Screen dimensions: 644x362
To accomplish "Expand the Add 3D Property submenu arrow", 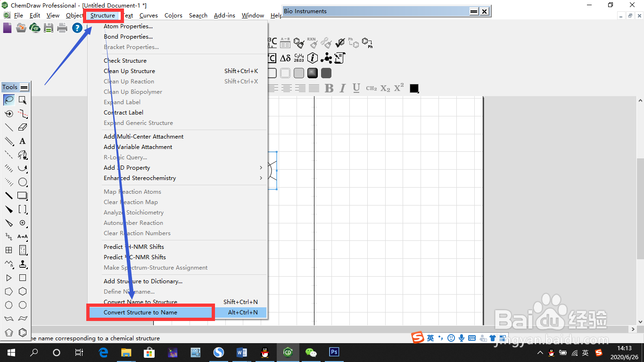I will tap(261, 168).
